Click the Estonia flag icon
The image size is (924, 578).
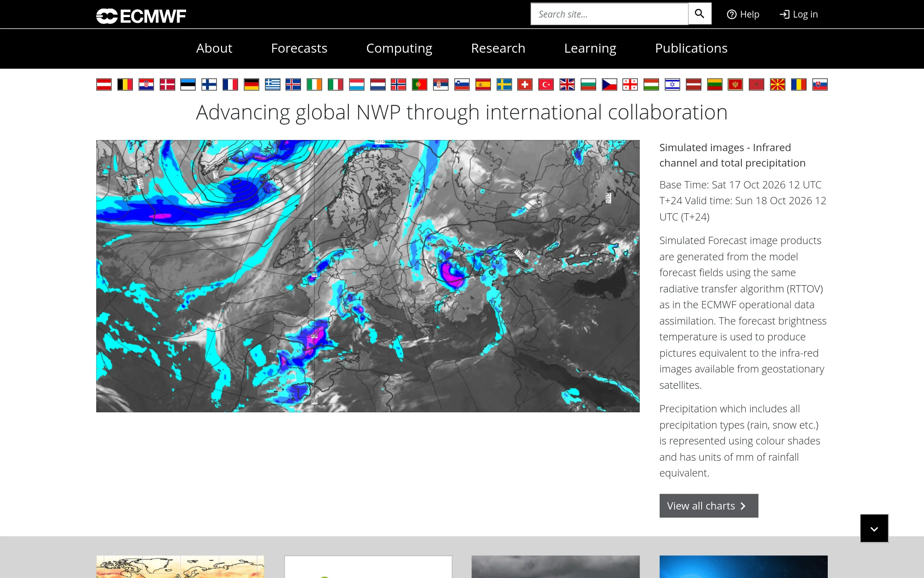coord(188,84)
